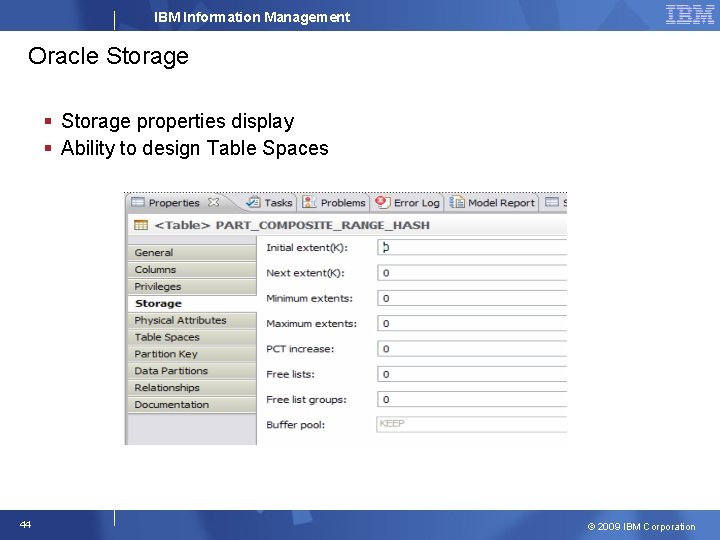Open the Documentation section
The width and height of the screenshot is (720, 540).
(191, 405)
